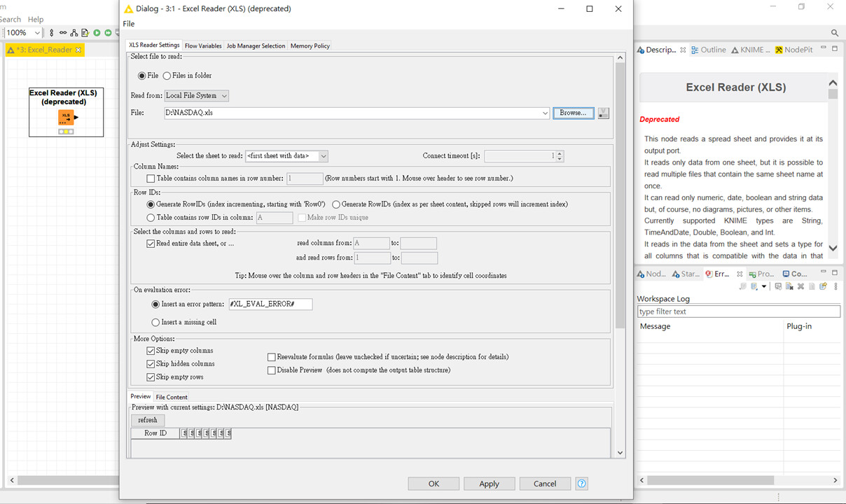Close the Excel_Reader workflow editor tab
Viewport: 846px width, 504px height.
(x=78, y=50)
